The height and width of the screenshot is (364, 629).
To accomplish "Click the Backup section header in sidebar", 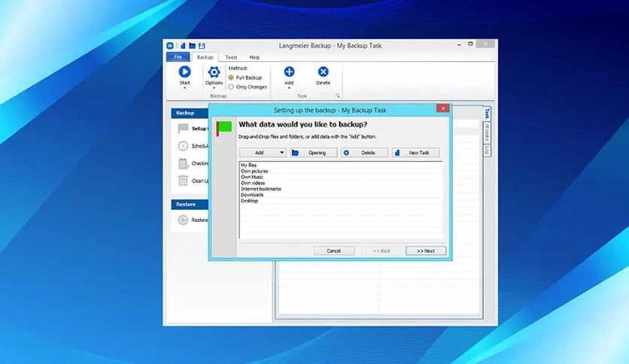I will [190, 113].
